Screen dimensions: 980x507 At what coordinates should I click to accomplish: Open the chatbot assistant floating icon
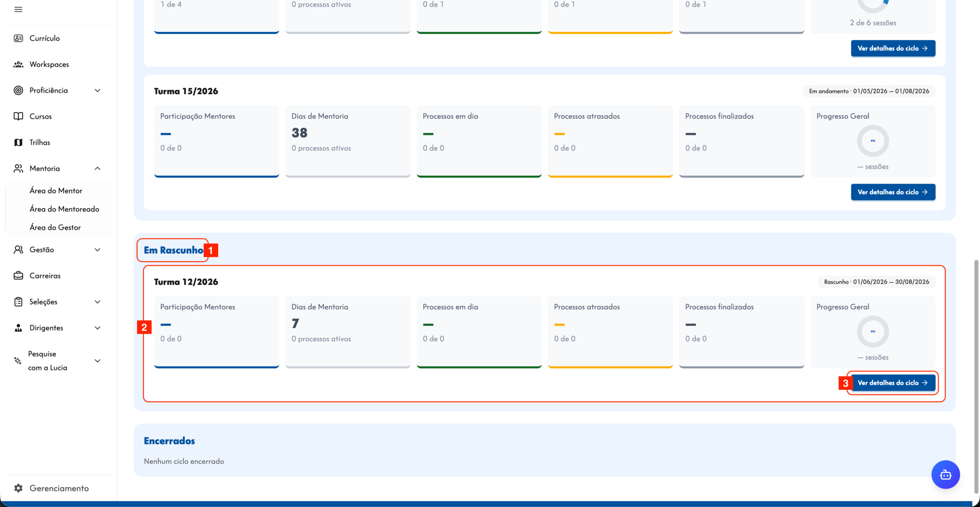click(x=946, y=475)
